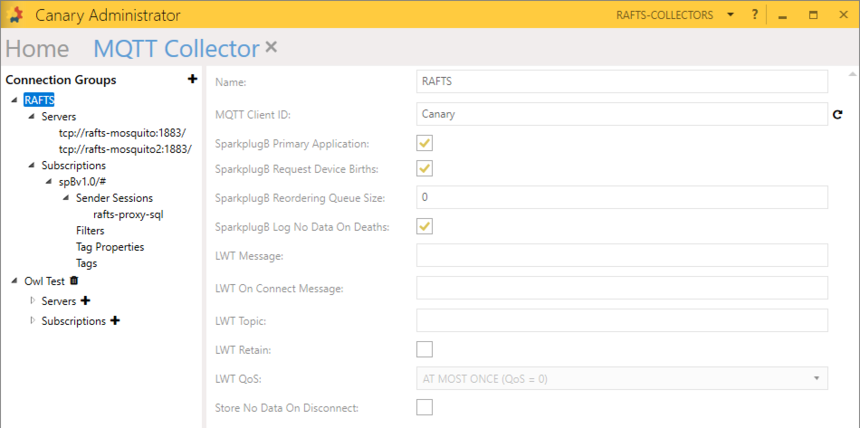The height and width of the screenshot is (428, 860).
Task: Add a server under Owl Test
Action: pyautogui.click(x=85, y=301)
